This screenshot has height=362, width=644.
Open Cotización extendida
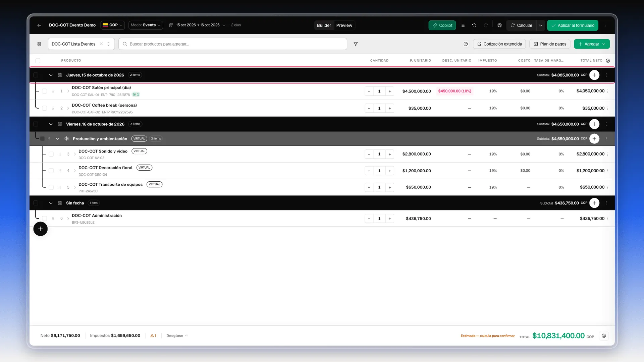click(x=499, y=44)
